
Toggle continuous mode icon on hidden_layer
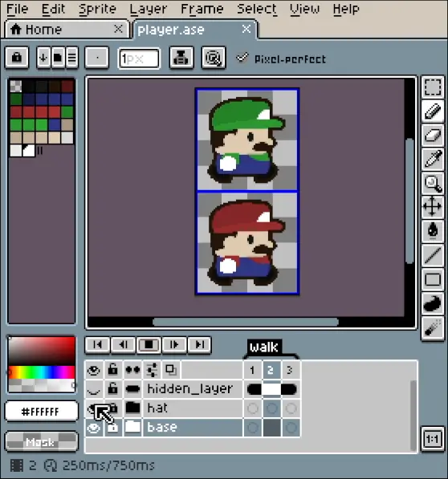point(132,389)
